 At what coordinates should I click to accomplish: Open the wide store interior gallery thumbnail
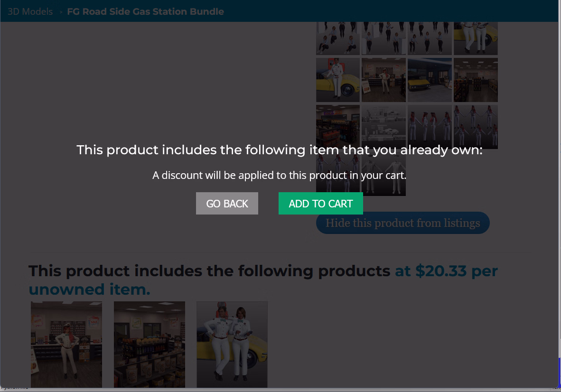coord(476,80)
